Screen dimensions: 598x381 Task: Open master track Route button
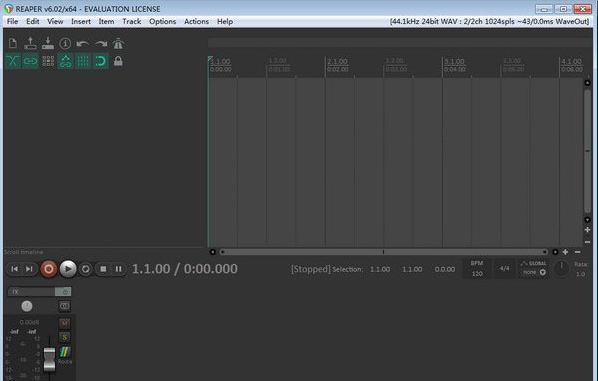tap(65, 354)
